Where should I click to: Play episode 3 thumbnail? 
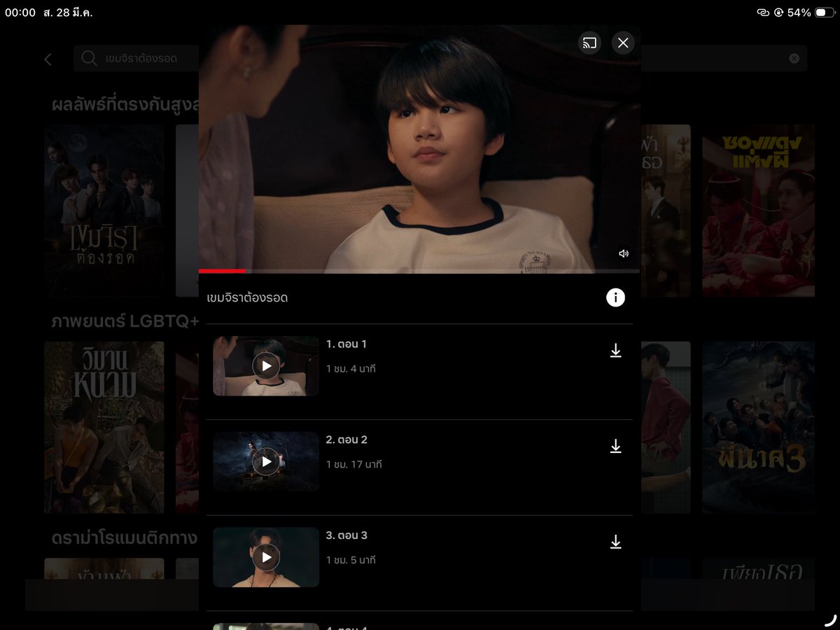tap(266, 557)
